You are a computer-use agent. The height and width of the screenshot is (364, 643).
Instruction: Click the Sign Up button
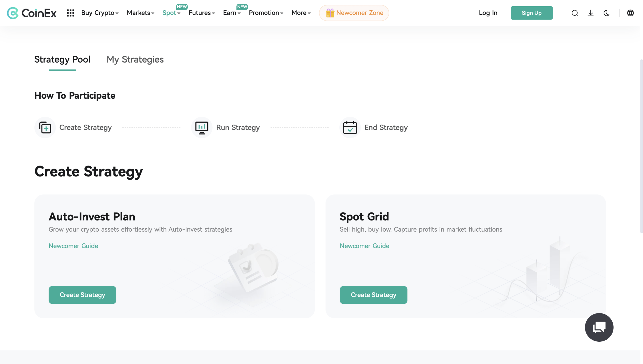click(531, 13)
